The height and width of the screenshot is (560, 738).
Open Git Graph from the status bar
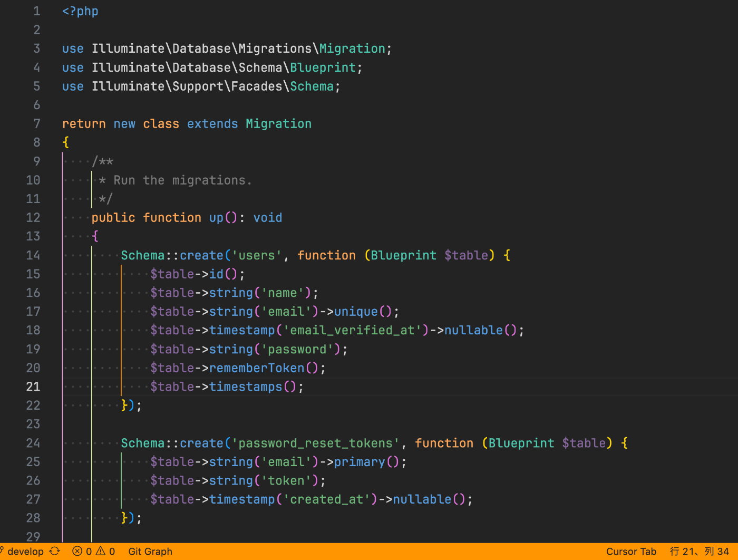[x=150, y=551]
